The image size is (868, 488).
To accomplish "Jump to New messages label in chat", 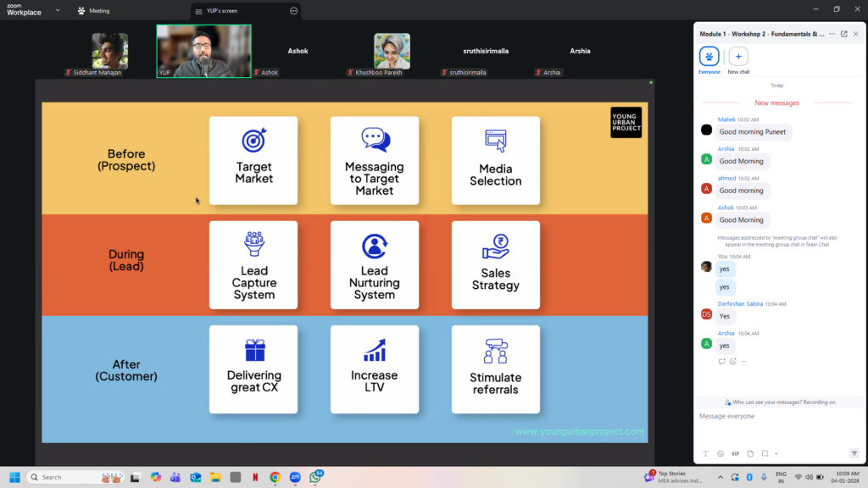I will point(777,103).
